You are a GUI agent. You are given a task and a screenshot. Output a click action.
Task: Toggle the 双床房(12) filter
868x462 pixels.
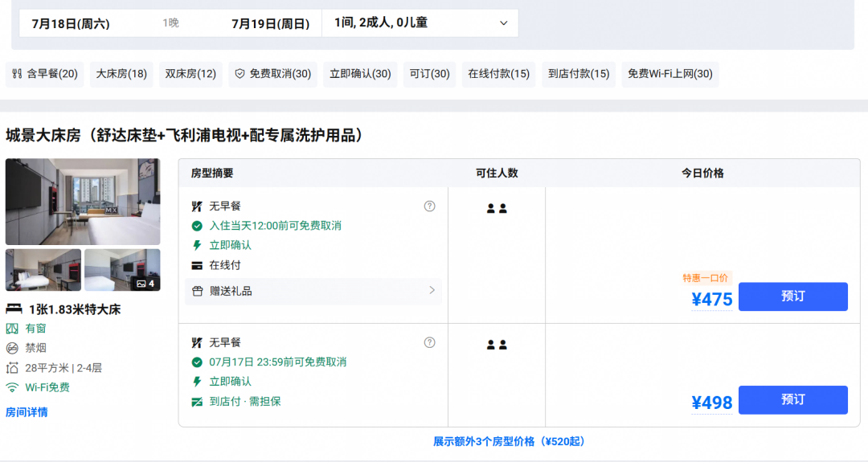coord(190,74)
